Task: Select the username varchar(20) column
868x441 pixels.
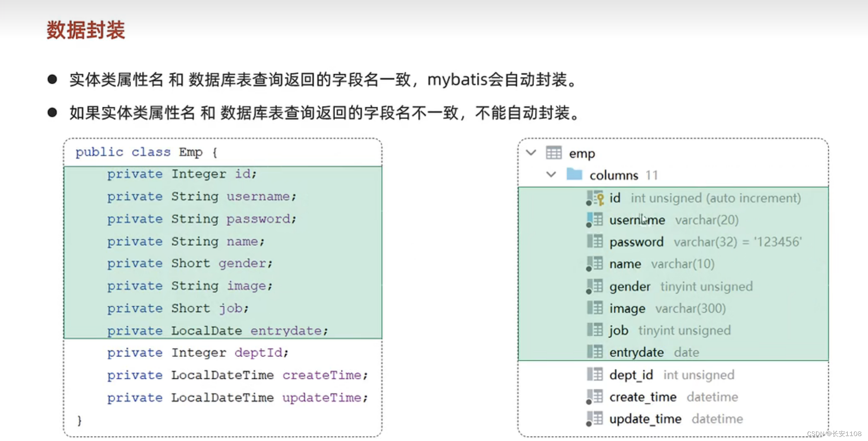Action: click(x=674, y=220)
